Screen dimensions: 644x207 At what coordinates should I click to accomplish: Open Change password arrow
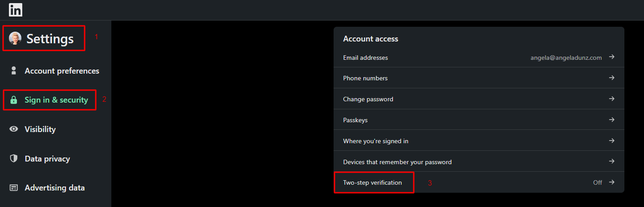[x=612, y=99]
